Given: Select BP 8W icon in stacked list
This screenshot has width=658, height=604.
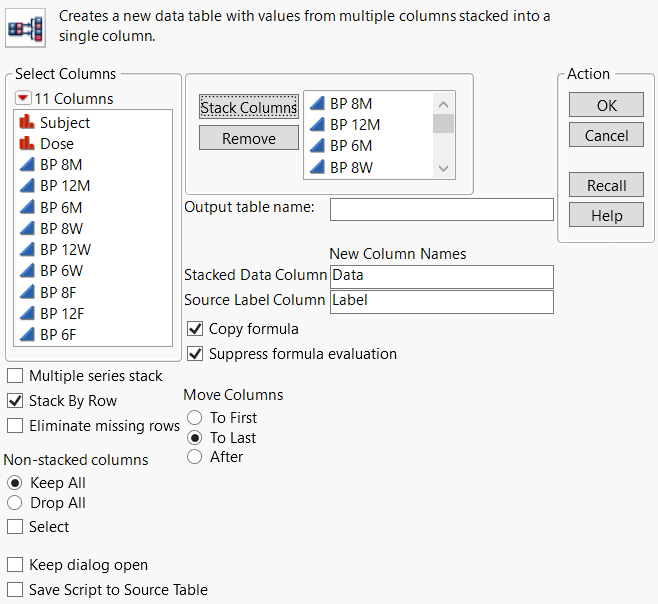Looking at the screenshot, I should pyautogui.click(x=317, y=168).
